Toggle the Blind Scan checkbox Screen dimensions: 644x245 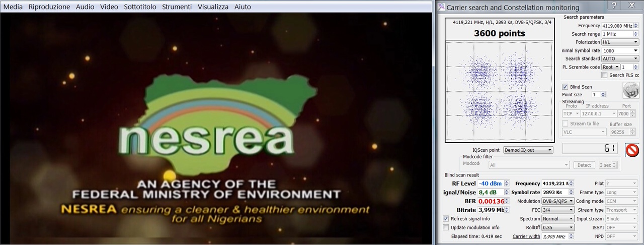pyautogui.click(x=565, y=87)
